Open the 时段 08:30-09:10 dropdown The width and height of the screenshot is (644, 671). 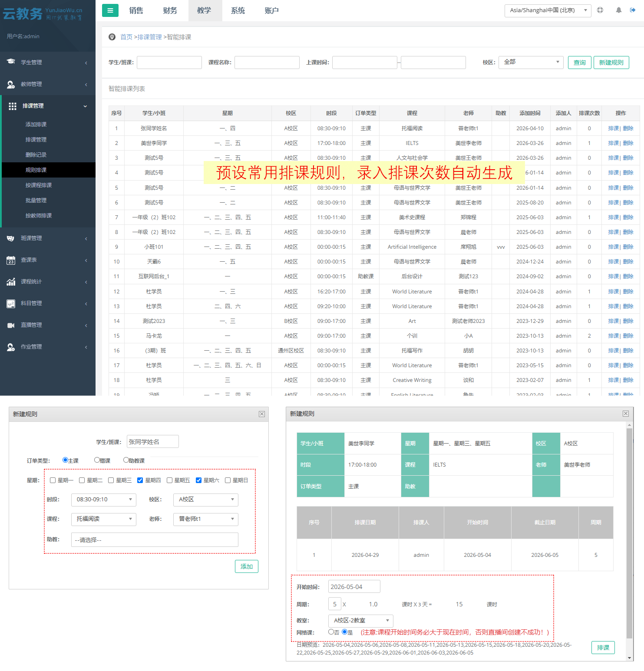[x=103, y=500]
